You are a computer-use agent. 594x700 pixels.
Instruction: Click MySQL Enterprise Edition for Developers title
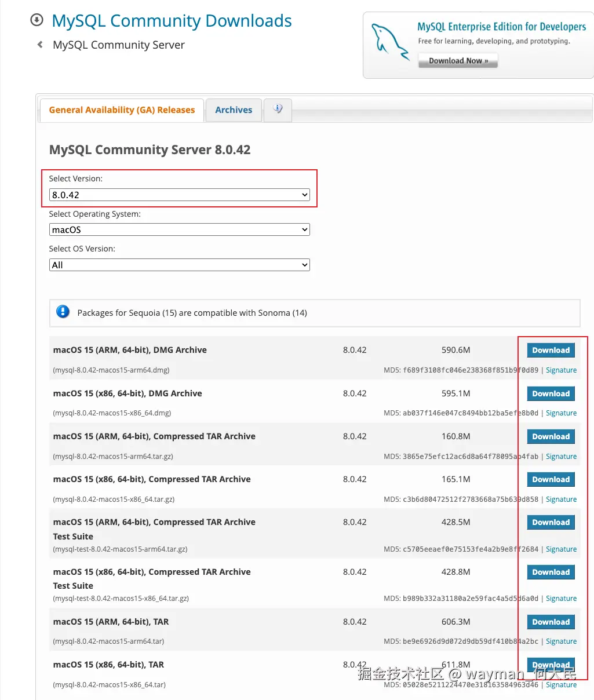[501, 27]
